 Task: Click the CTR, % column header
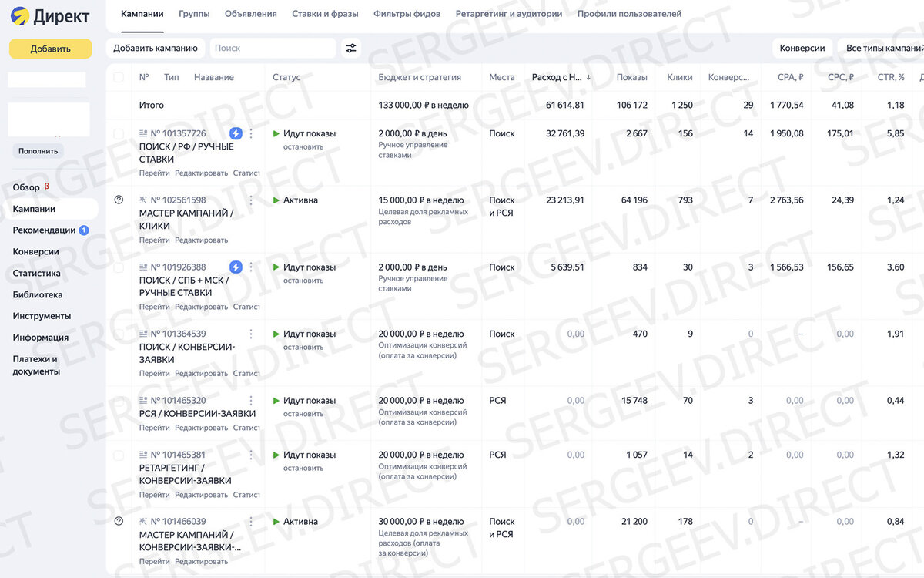coord(891,77)
